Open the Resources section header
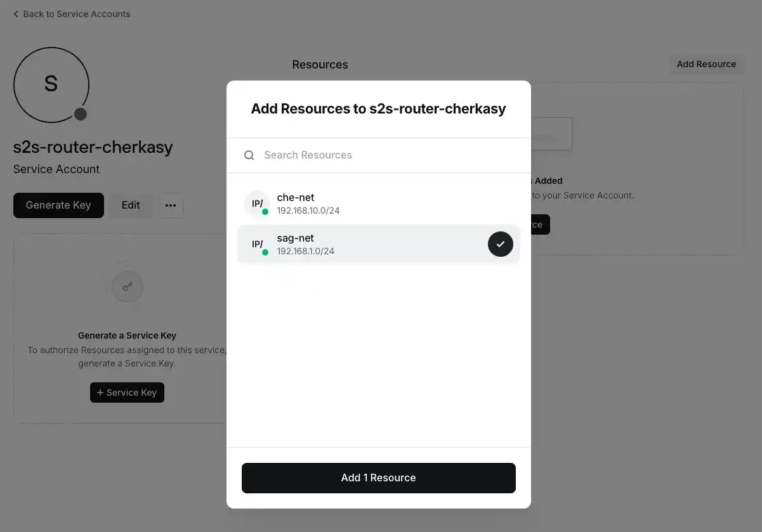The width and height of the screenshot is (762, 532). coord(320,64)
